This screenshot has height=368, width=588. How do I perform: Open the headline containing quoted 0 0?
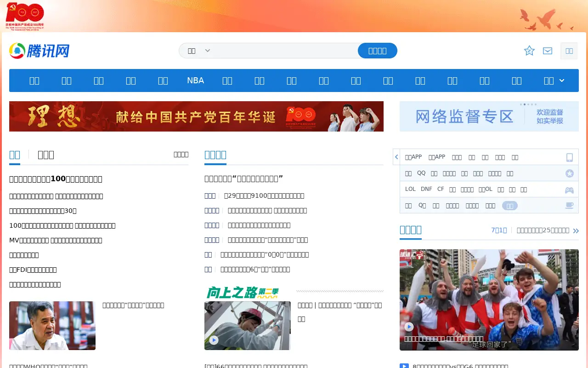pyautogui.click(x=265, y=254)
